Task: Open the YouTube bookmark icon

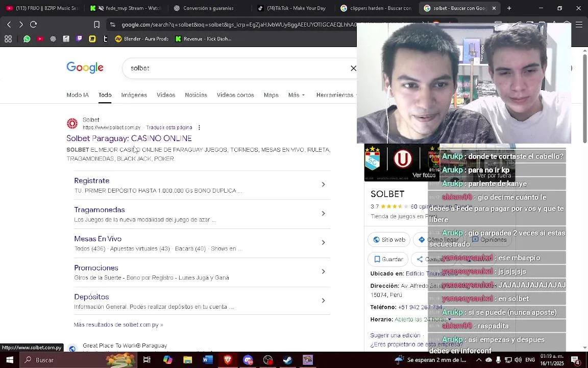Action: click(x=40, y=39)
